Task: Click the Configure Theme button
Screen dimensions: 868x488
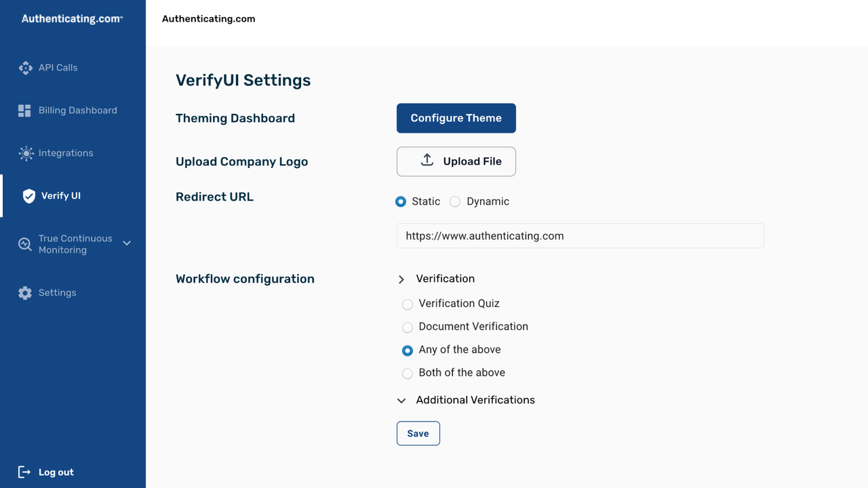Action: click(x=456, y=118)
